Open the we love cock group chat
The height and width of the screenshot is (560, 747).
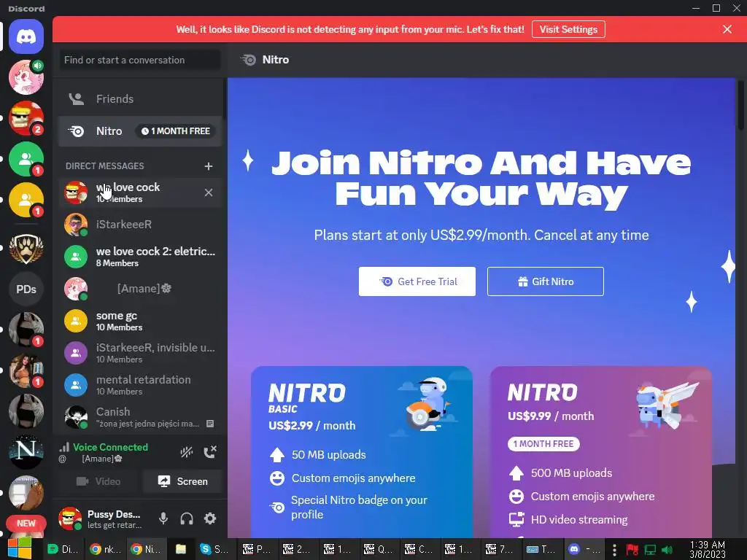[x=139, y=192]
